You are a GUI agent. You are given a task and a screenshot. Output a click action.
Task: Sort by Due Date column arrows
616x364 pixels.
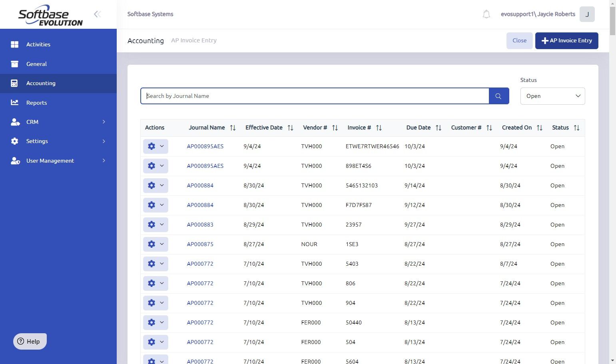click(x=439, y=128)
